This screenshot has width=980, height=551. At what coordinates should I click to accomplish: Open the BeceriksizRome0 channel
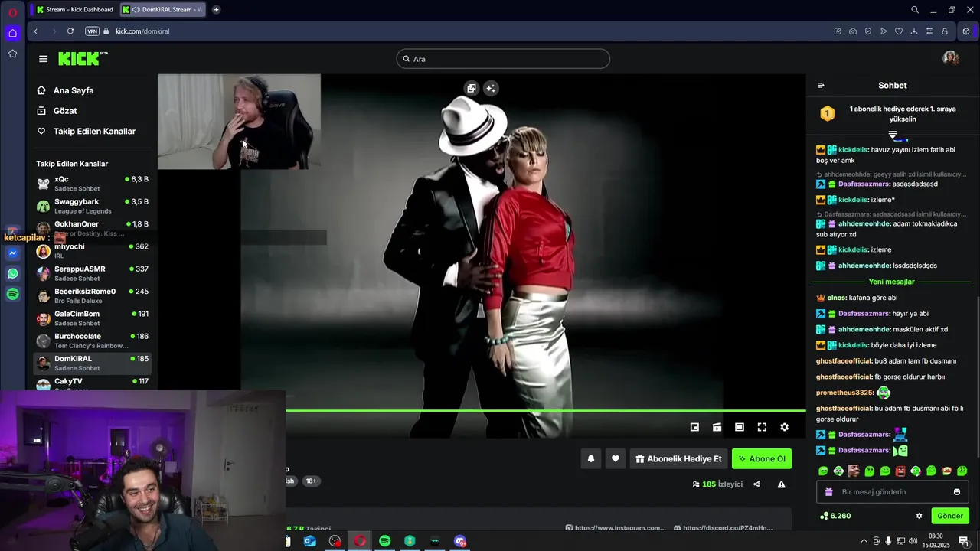tap(93, 295)
